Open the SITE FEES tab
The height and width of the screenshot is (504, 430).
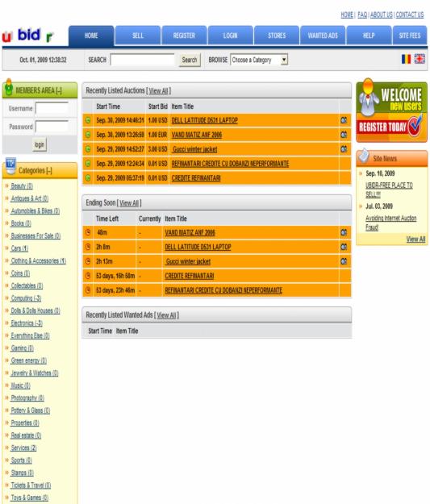pyautogui.click(x=410, y=35)
